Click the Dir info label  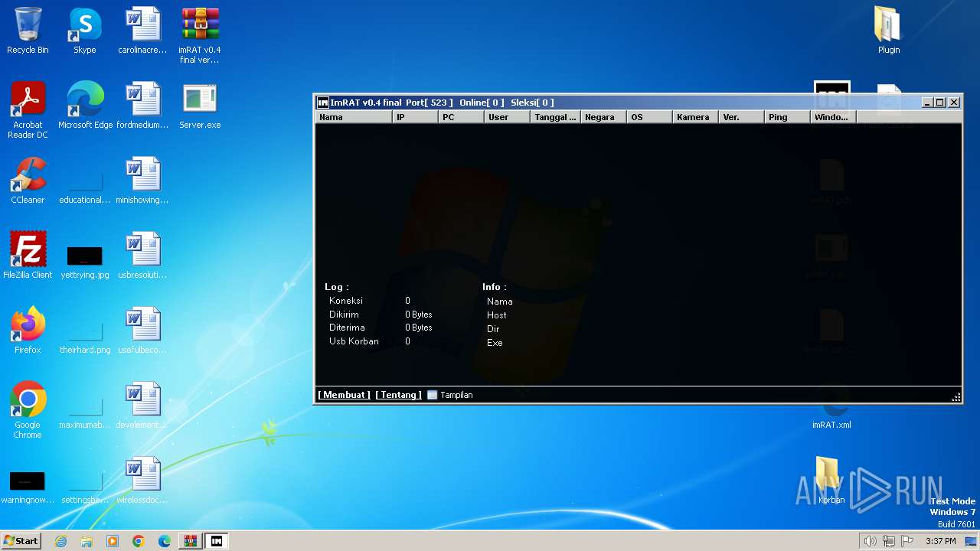(493, 329)
